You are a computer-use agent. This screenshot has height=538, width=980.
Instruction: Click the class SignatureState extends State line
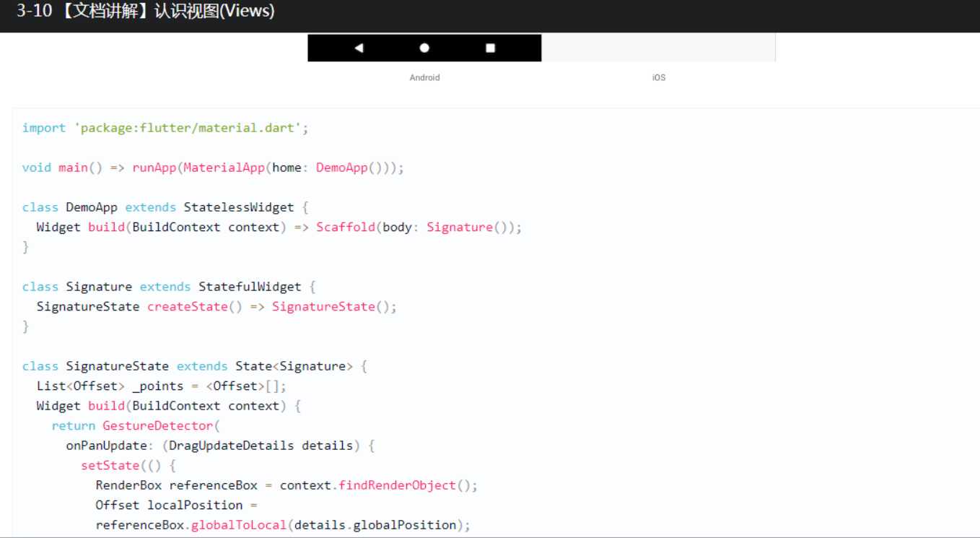click(x=195, y=366)
